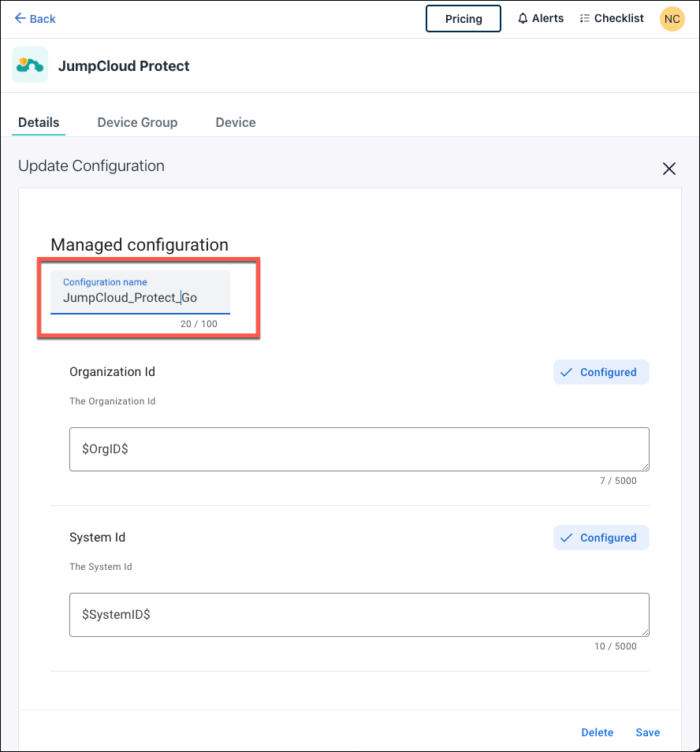Viewport: 700px width, 752px height.
Task: Focus the Configuration name field
Action: coord(140,298)
